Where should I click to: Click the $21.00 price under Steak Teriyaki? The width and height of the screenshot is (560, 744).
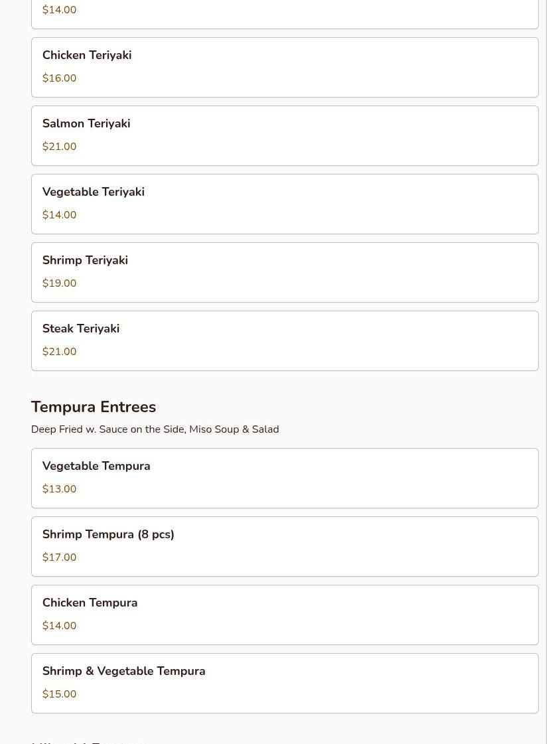coord(59,352)
